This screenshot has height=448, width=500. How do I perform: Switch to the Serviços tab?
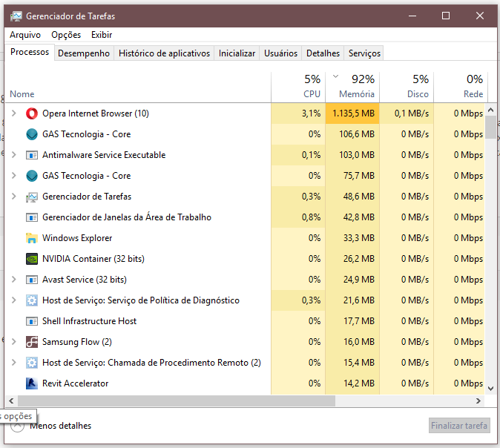click(x=364, y=53)
